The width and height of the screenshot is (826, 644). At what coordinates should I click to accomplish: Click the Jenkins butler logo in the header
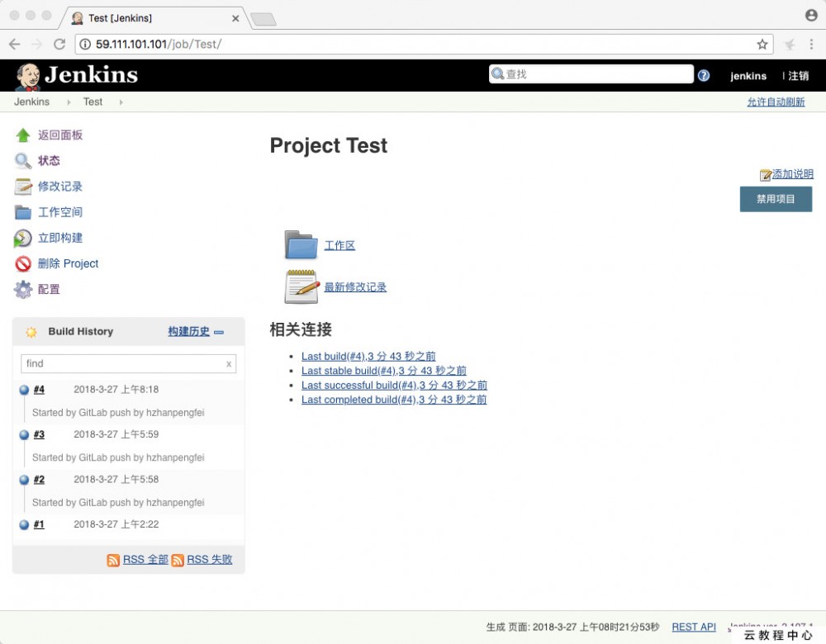[26, 75]
